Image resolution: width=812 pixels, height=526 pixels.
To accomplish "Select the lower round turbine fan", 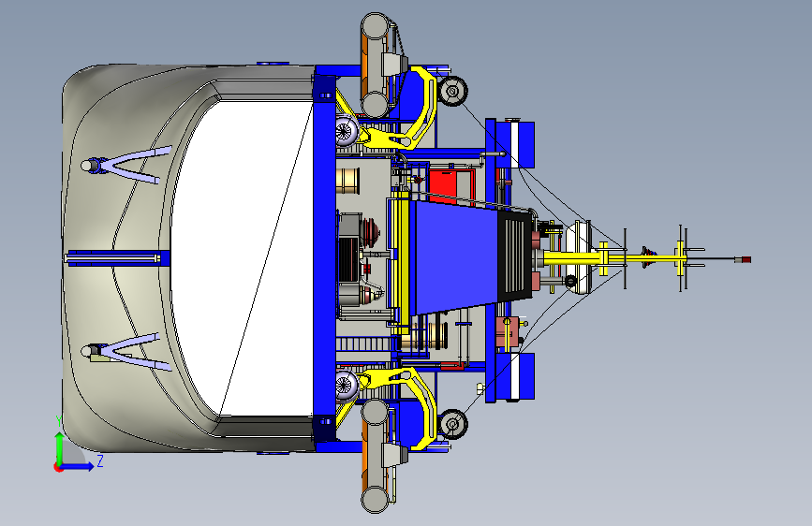I will click(346, 386).
